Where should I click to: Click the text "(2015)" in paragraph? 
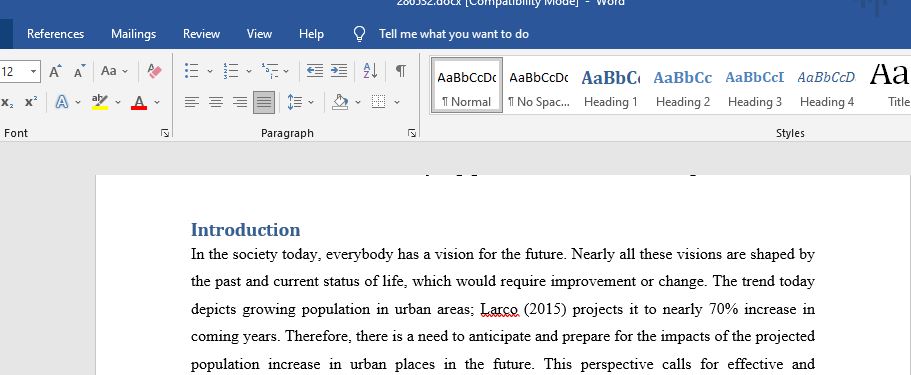point(545,309)
